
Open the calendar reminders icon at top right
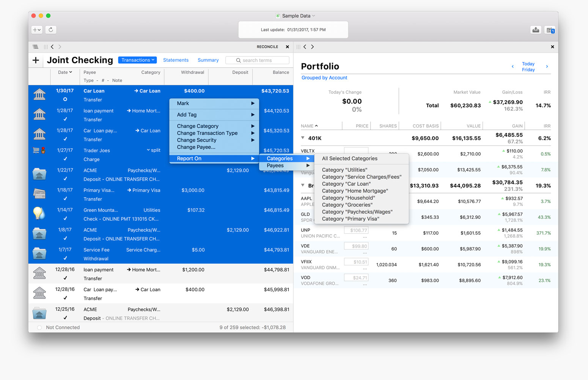[550, 30]
